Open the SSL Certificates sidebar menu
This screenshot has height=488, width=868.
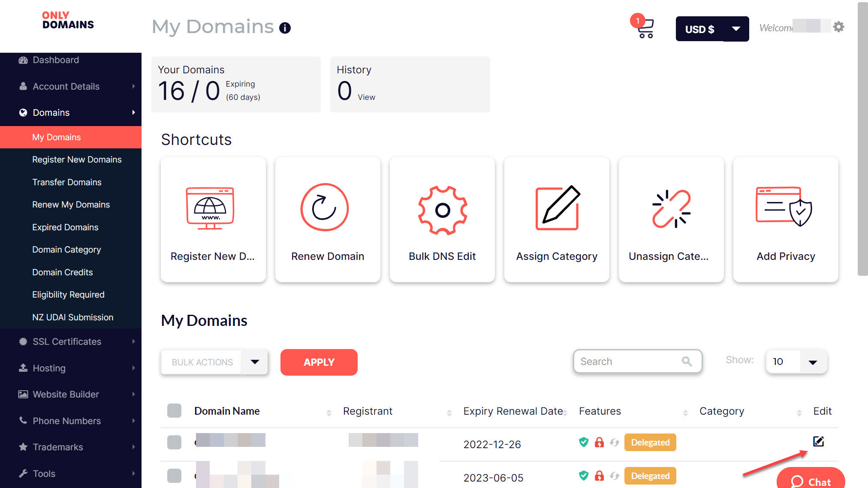(66, 341)
